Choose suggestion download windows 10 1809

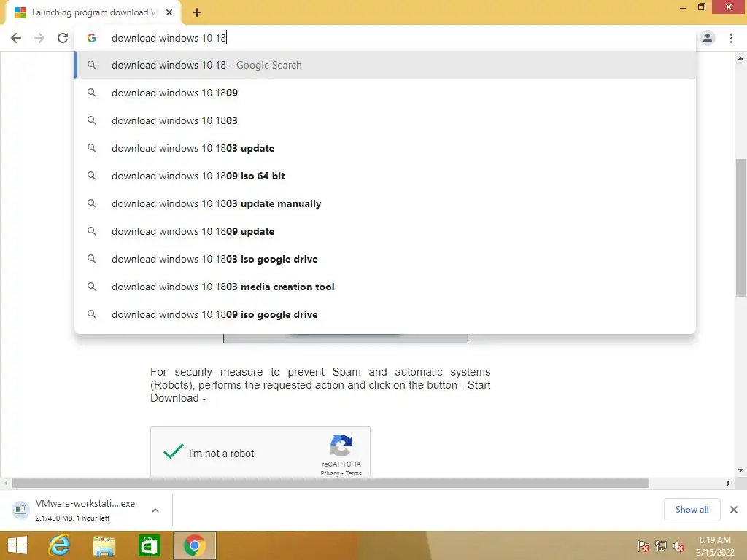[x=385, y=93]
